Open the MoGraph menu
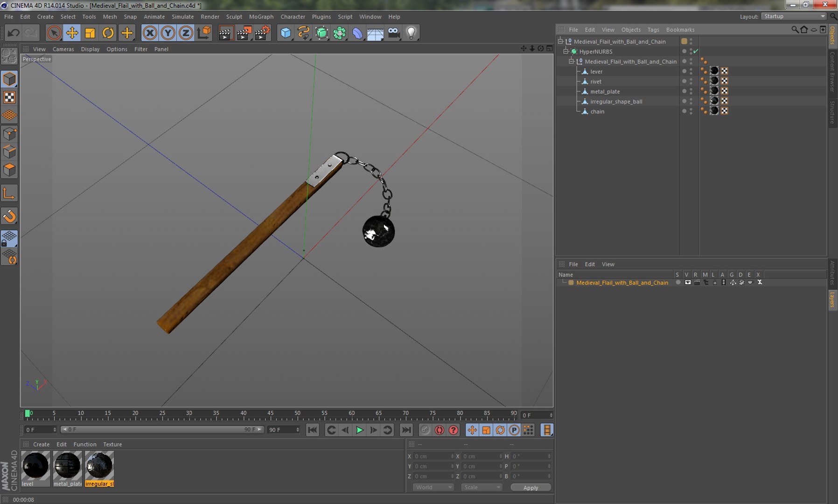 coord(261,17)
